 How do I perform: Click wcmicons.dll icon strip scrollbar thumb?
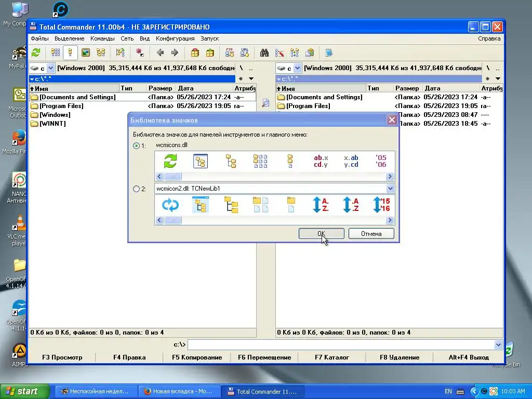172,177
